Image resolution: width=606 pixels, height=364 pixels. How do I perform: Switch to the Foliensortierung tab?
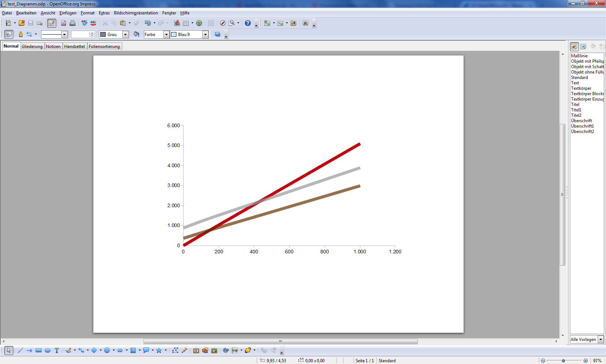coord(104,46)
